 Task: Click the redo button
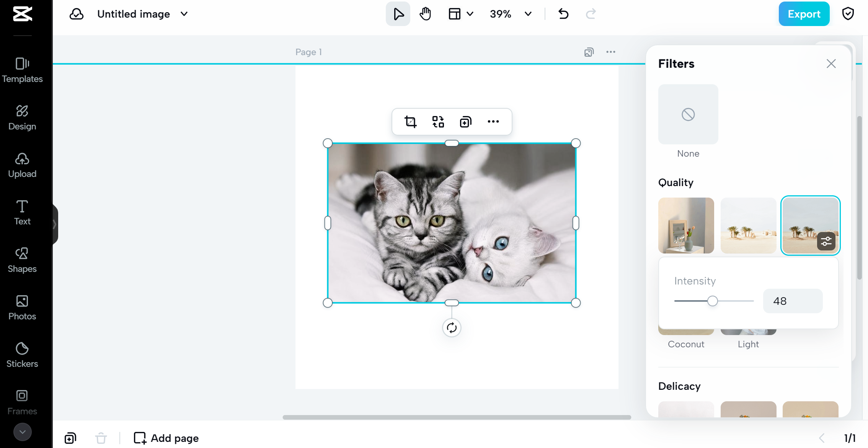coord(591,14)
